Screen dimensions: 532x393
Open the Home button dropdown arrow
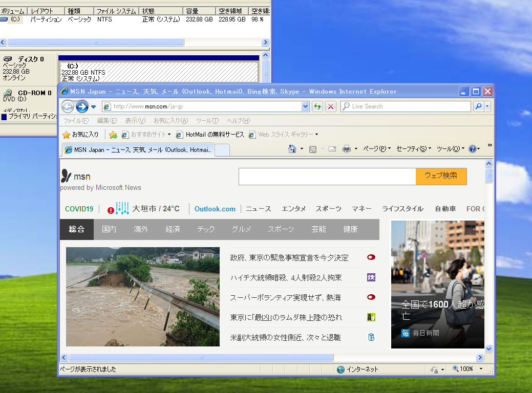(x=302, y=149)
